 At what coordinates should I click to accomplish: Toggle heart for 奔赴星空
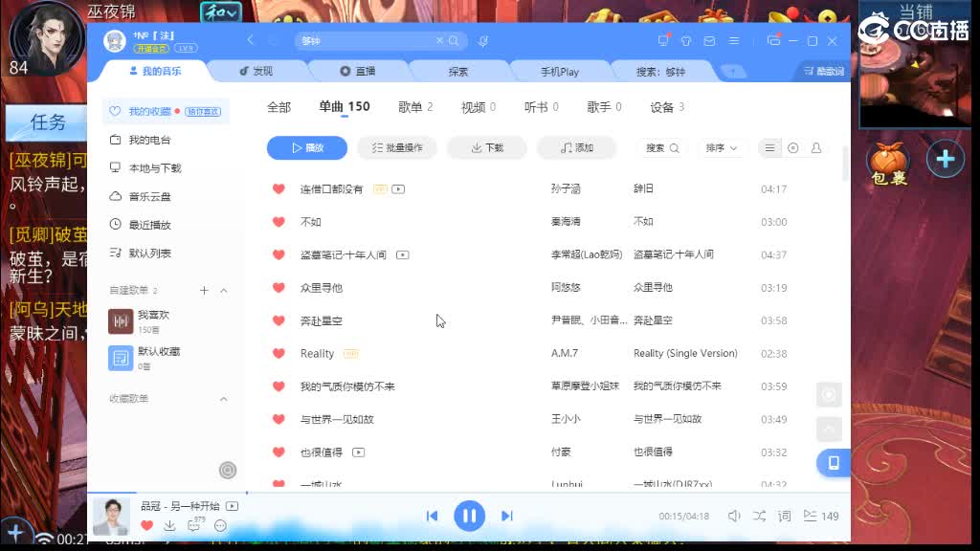pos(278,320)
